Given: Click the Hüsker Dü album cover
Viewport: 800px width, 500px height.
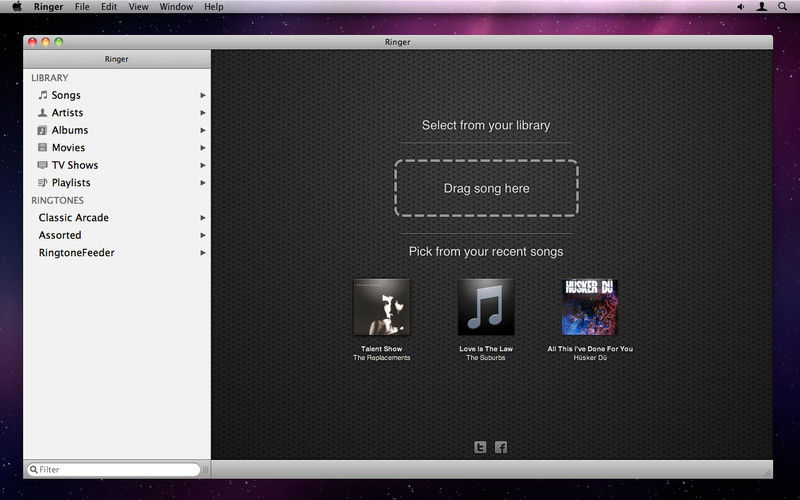Looking at the screenshot, I should point(590,307).
